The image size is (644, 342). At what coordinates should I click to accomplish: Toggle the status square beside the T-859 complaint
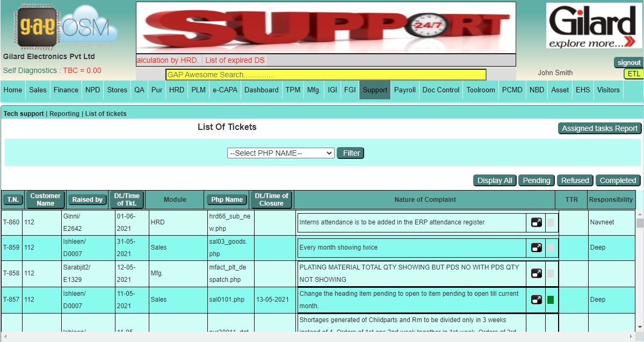pyautogui.click(x=549, y=248)
